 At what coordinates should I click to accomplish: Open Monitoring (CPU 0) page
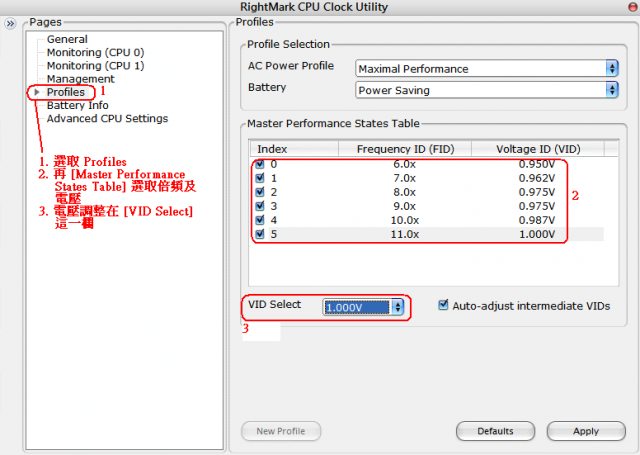tap(96, 53)
